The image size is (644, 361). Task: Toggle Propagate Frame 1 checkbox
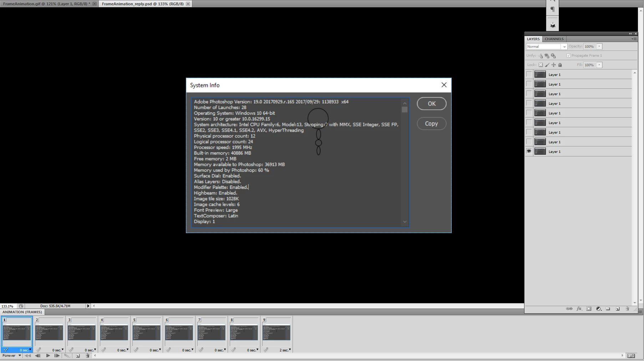point(568,56)
